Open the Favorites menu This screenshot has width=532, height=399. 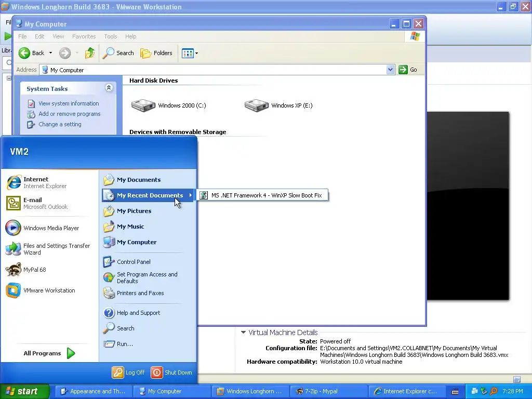(x=84, y=36)
